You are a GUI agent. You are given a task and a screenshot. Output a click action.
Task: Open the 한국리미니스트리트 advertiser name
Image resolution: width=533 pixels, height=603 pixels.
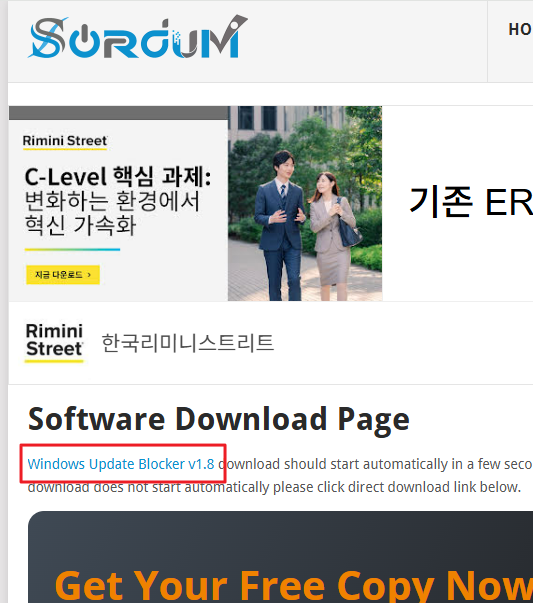[x=188, y=343]
